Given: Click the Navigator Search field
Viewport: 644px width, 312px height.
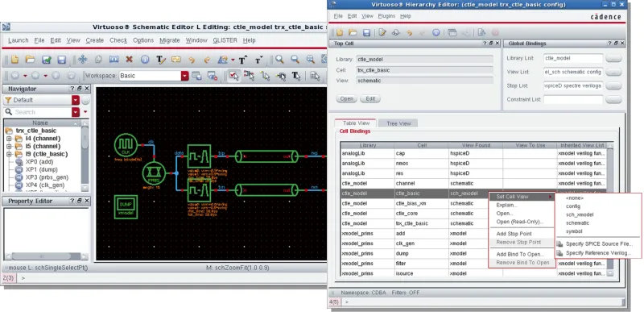Looking at the screenshot, I should (38, 112).
